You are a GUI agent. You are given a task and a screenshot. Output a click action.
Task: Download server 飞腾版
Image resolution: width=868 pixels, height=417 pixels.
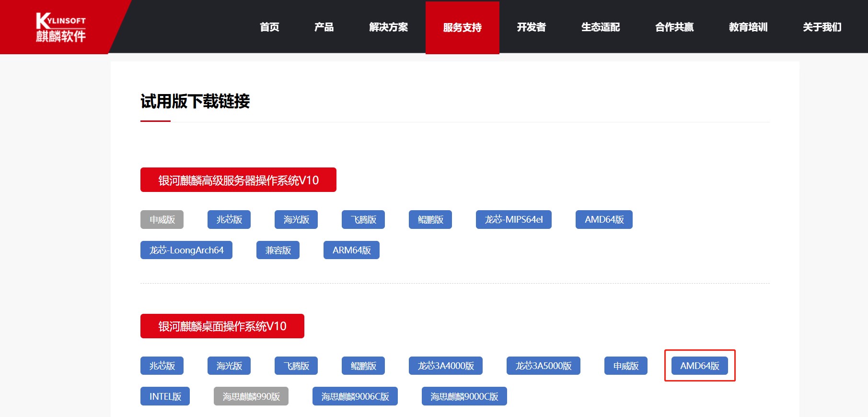363,219
